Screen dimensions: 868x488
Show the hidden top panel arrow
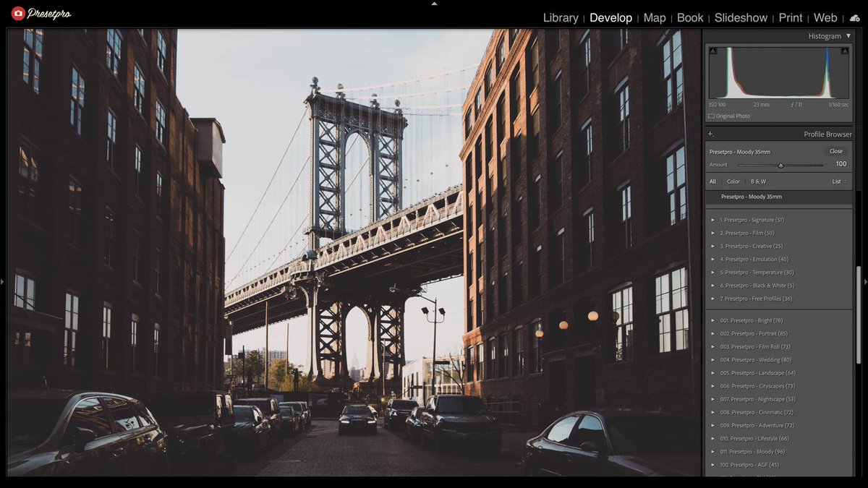click(434, 4)
